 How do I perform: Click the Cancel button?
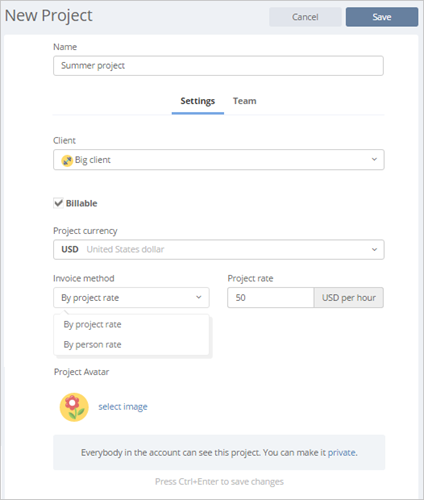coord(305,17)
